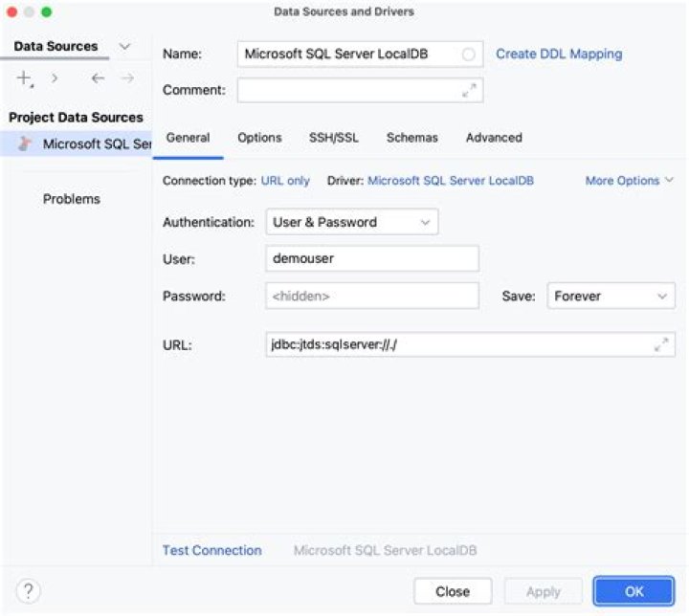Select the Data Sources tab header
The height and width of the screenshot is (616, 689).
[56, 46]
